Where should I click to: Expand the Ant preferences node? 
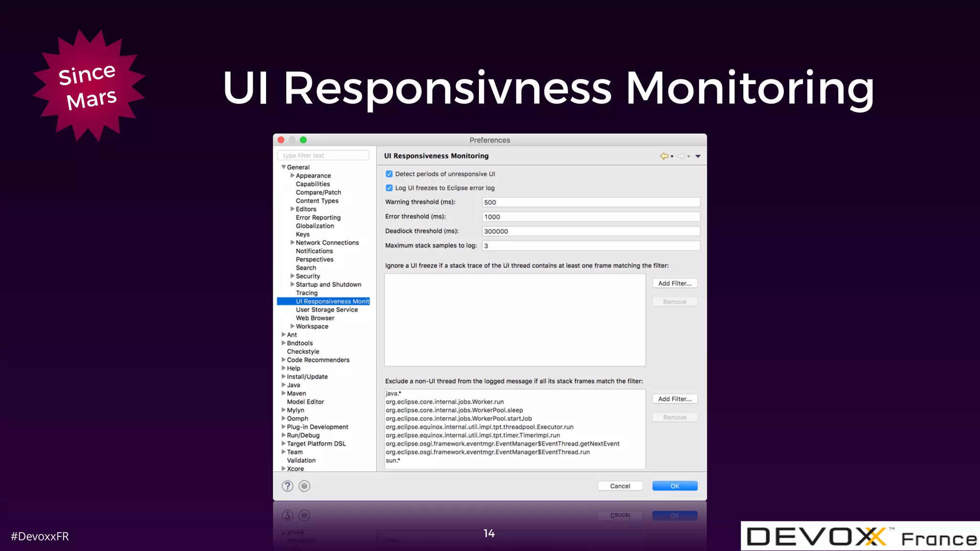coord(284,335)
